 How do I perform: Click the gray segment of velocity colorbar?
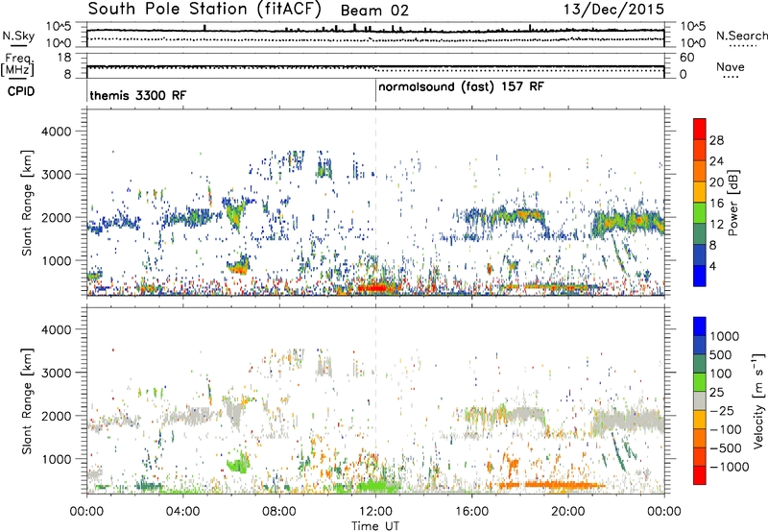(x=700, y=401)
